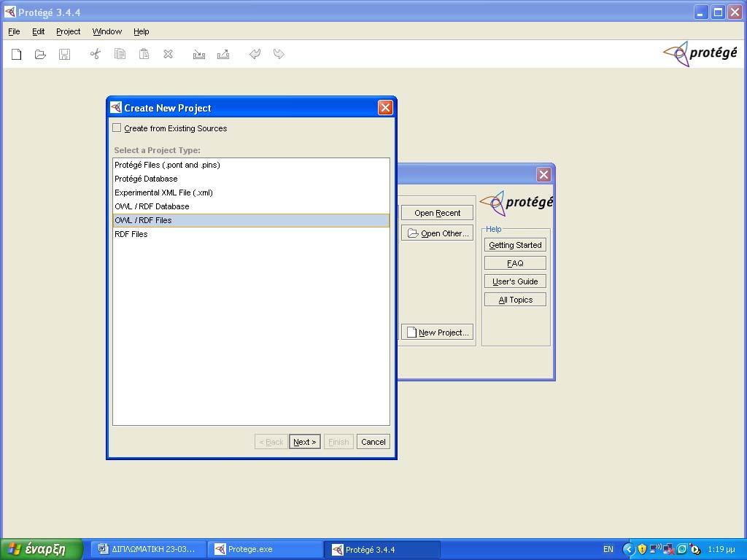
Task: Click the Cut scissors toolbar icon
Action: (x=96, y=54)
